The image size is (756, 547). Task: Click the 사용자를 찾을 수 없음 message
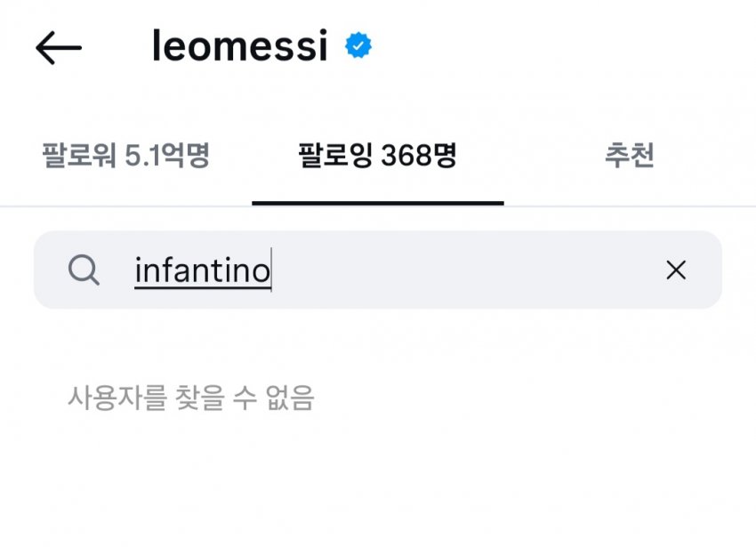click(191, 398)
